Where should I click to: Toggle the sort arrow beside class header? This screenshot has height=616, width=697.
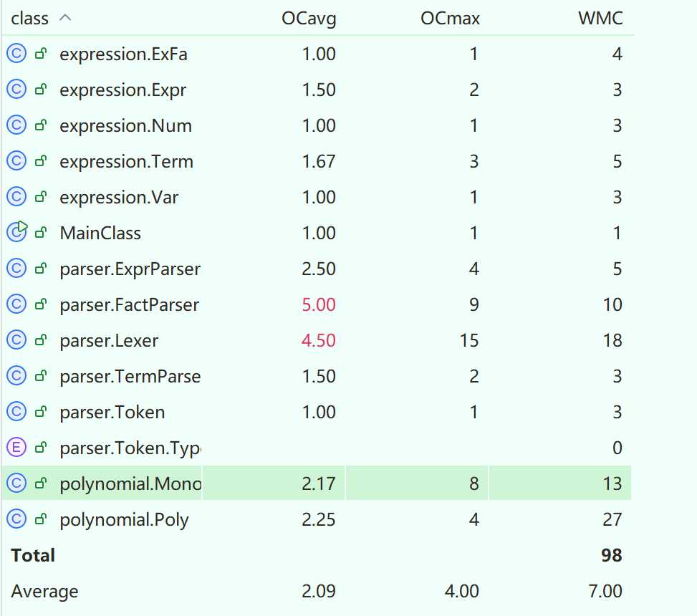(65, 18)
